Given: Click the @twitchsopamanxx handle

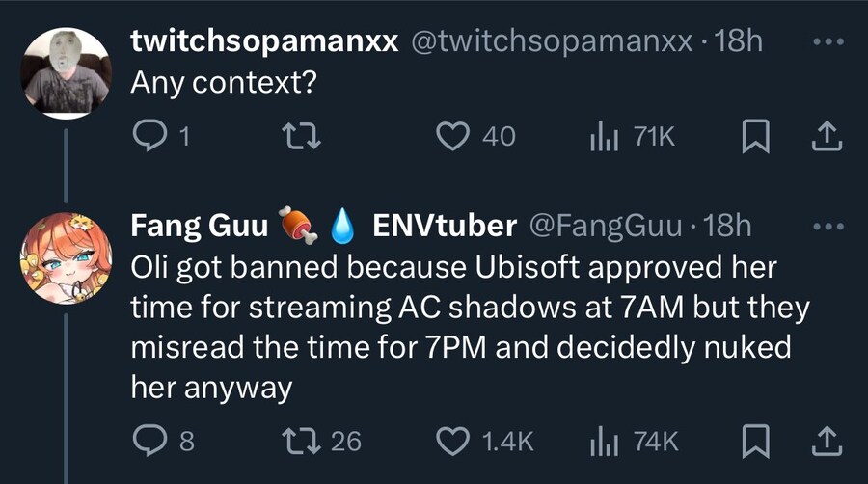Looking at the screenshot, I should 552,41.
